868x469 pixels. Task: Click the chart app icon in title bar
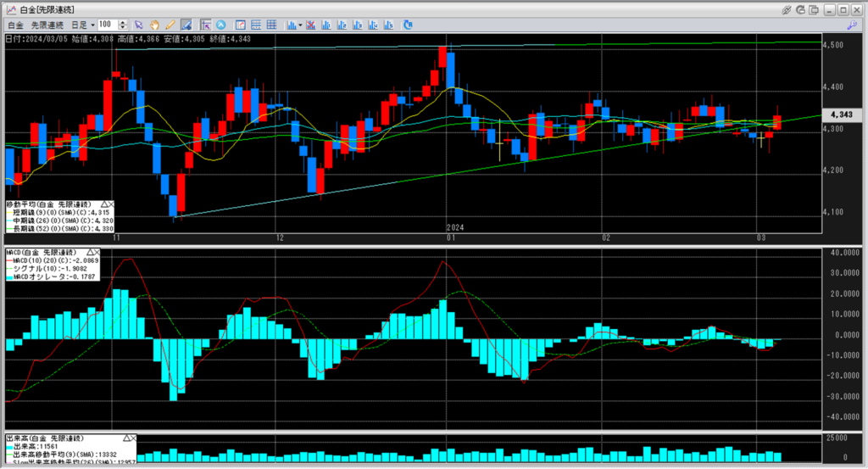11,9
